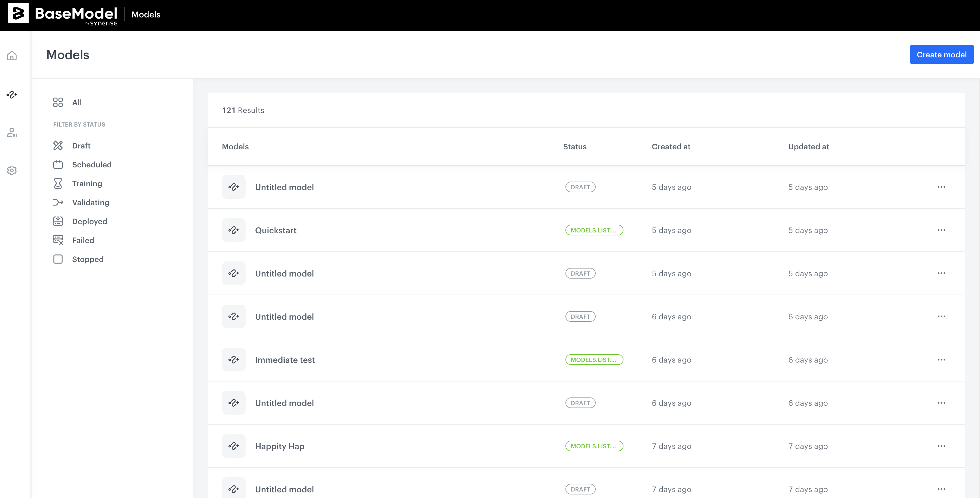Open the AI user icon in sidebar
The width and height of the screenshot is (980, 498).
point(12,132)
